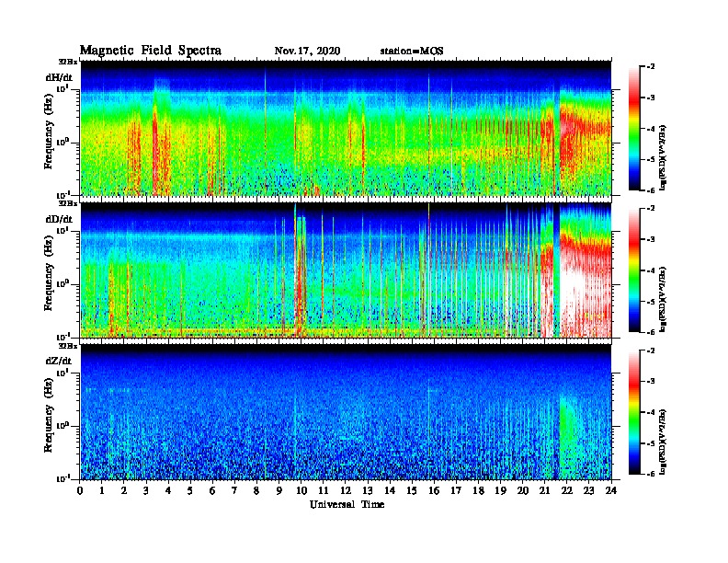Click the '15' hour tick label
This screenshot has height=563, width=728.
[x=412, y=491]
